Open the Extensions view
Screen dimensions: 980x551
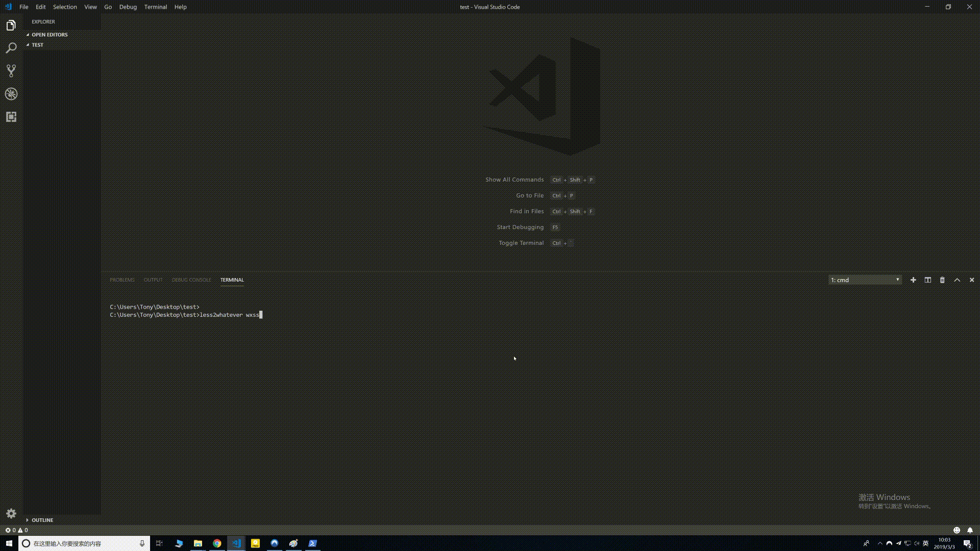[x=11, y=117]
